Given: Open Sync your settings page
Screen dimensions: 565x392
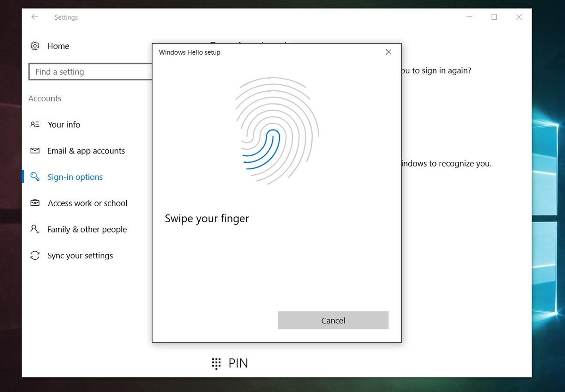Looking at the screenshot, I should 80,255.
